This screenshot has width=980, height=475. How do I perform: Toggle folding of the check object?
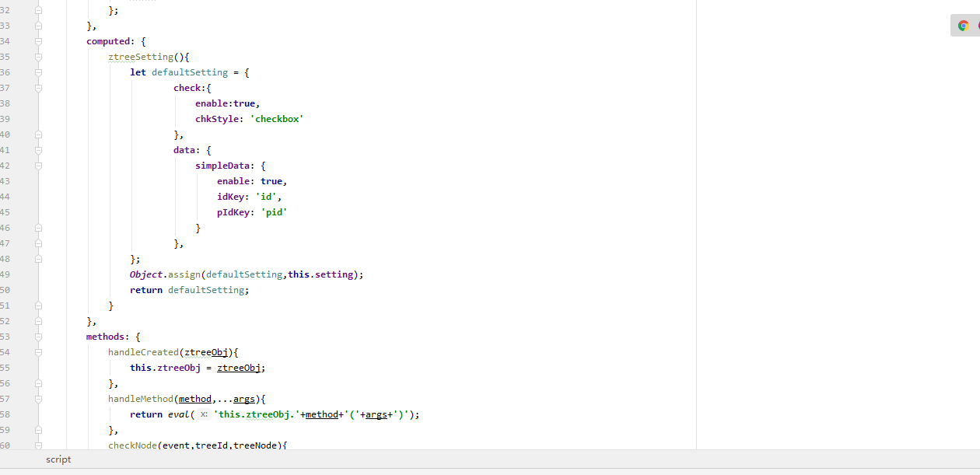tap(37, 87)
